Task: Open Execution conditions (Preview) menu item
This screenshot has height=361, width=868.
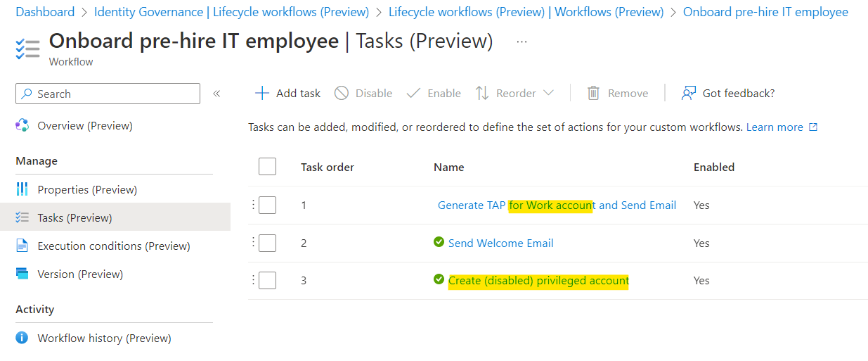Action: pyautogui.click(x=114, y=246)
